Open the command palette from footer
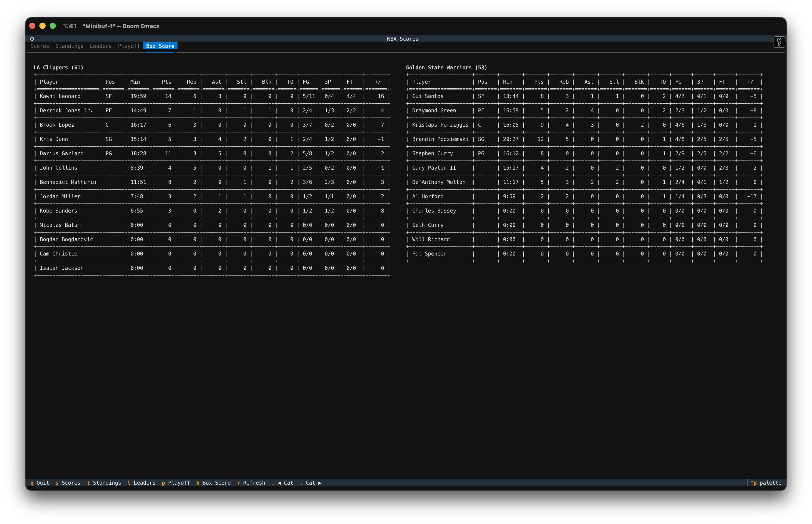The image size is (812, 524). click(x=766, y=483)
